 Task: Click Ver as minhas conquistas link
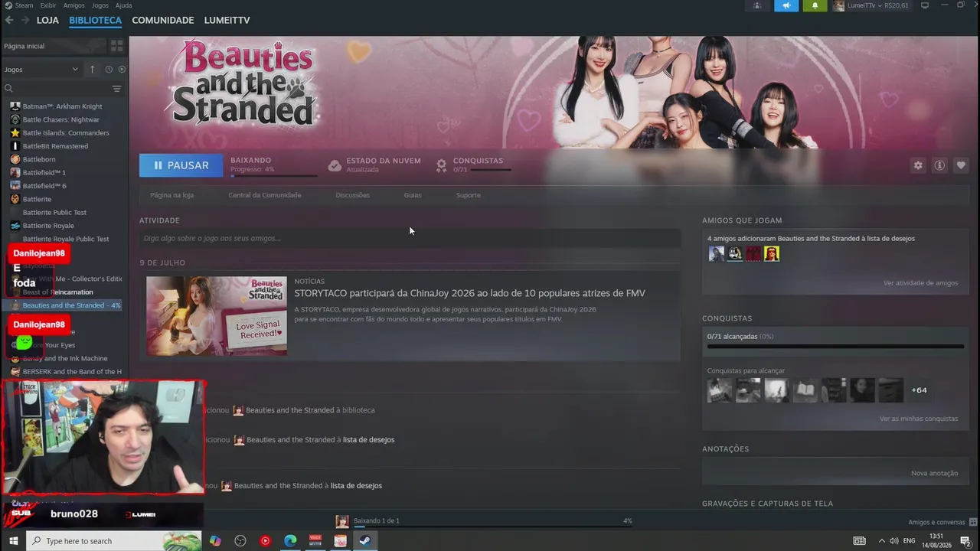[919, 419]
